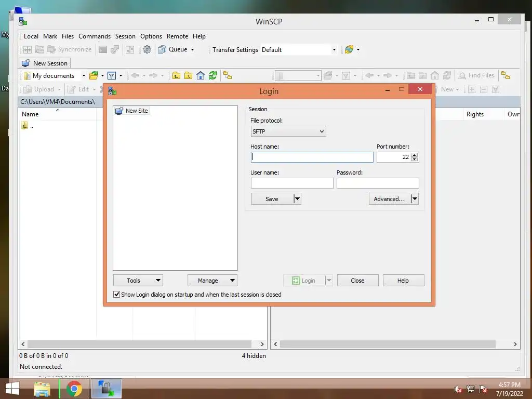Toggle Show Login dialog on startup checkbox

coord(116,294)
